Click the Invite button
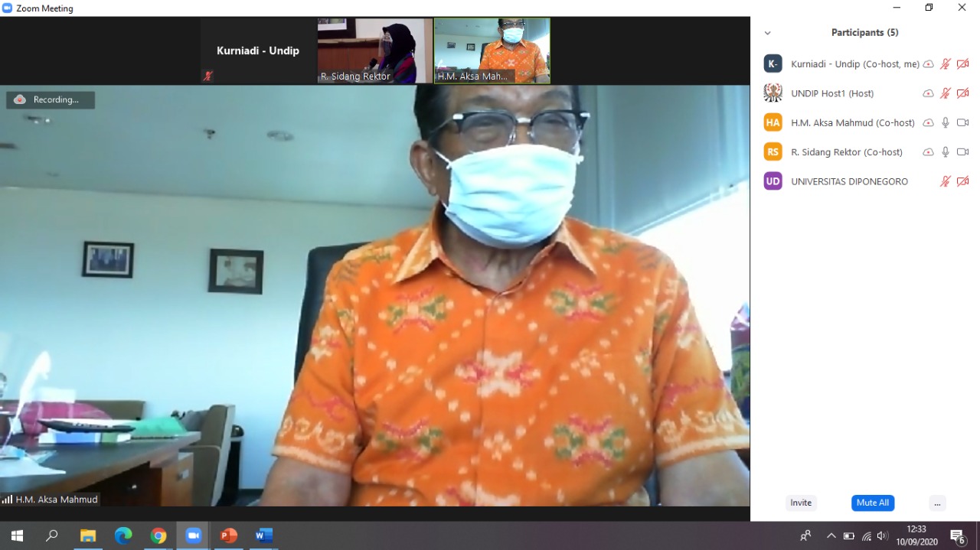 coord(801,503)
